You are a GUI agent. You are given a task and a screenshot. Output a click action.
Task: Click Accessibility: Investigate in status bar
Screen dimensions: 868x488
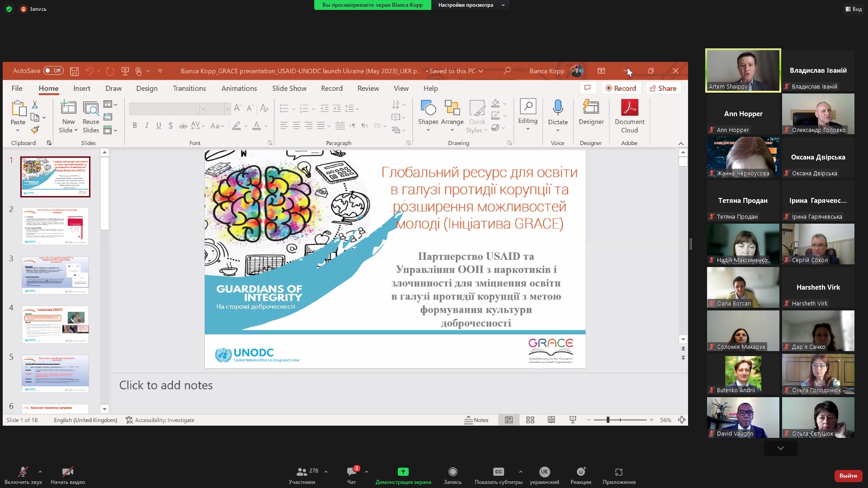pos(160,420)
